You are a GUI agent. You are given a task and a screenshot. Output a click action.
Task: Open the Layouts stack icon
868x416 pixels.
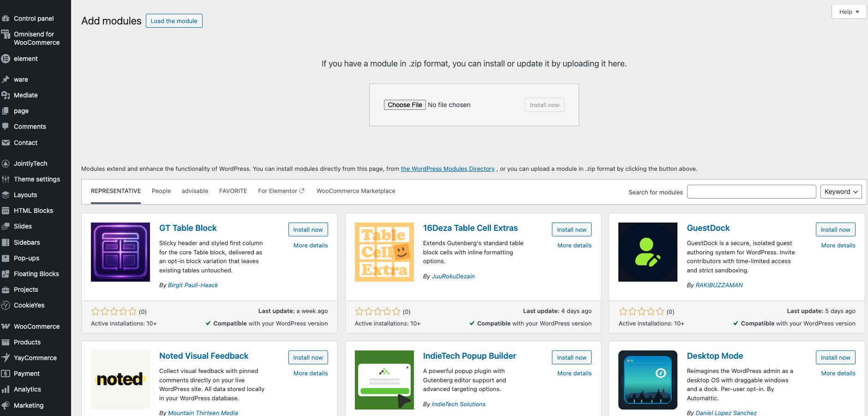6,195
